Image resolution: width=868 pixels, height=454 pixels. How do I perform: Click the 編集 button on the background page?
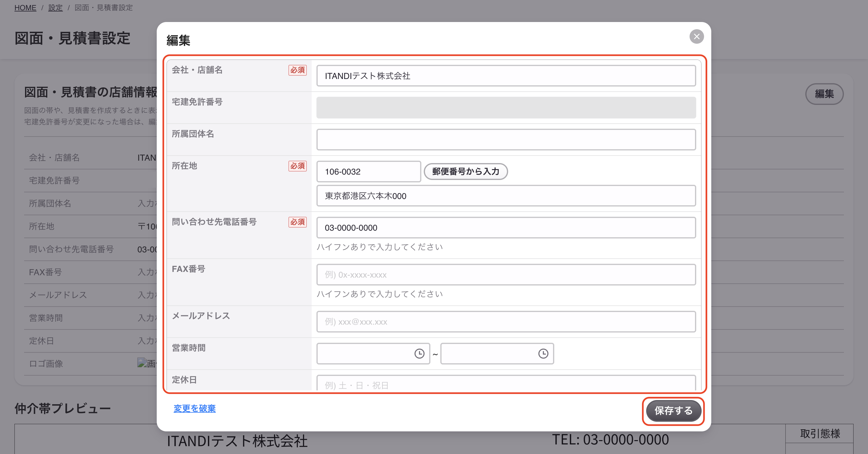(x=824, y=94)
